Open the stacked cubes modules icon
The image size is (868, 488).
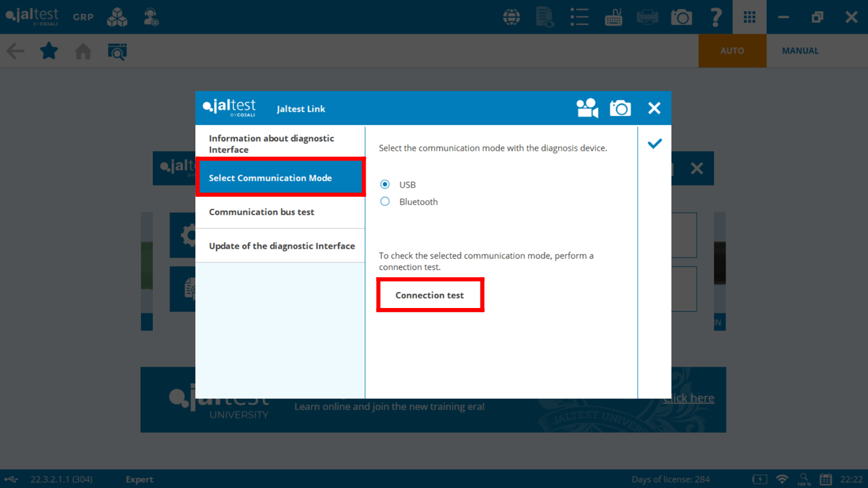click(117, 17)
